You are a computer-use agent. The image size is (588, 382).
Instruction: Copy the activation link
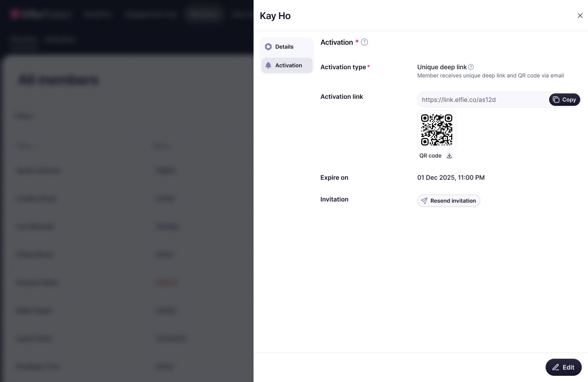[565, 100]
